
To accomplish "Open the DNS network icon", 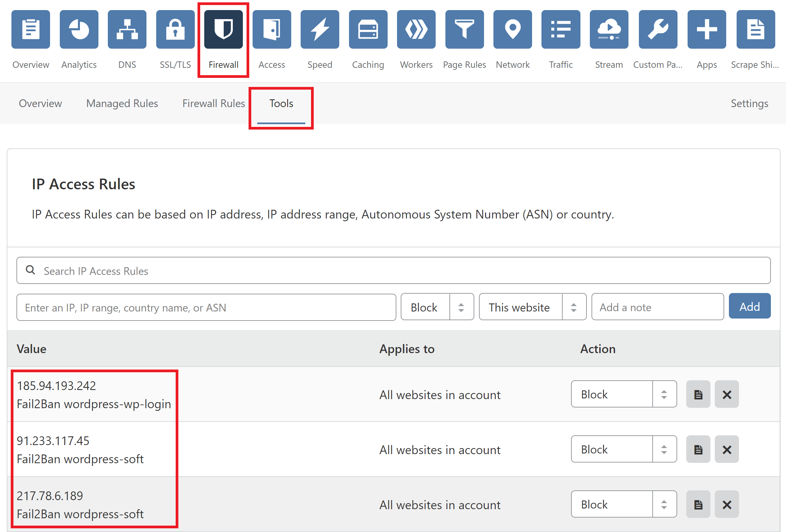I will point(127,30).
